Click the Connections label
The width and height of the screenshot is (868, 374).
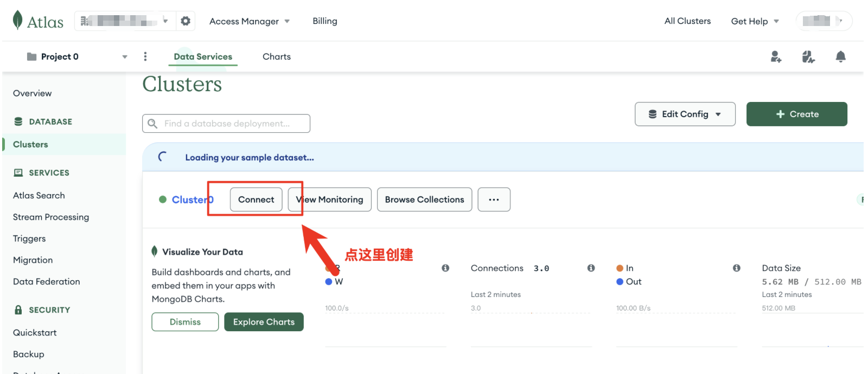[x=497, y=268]
